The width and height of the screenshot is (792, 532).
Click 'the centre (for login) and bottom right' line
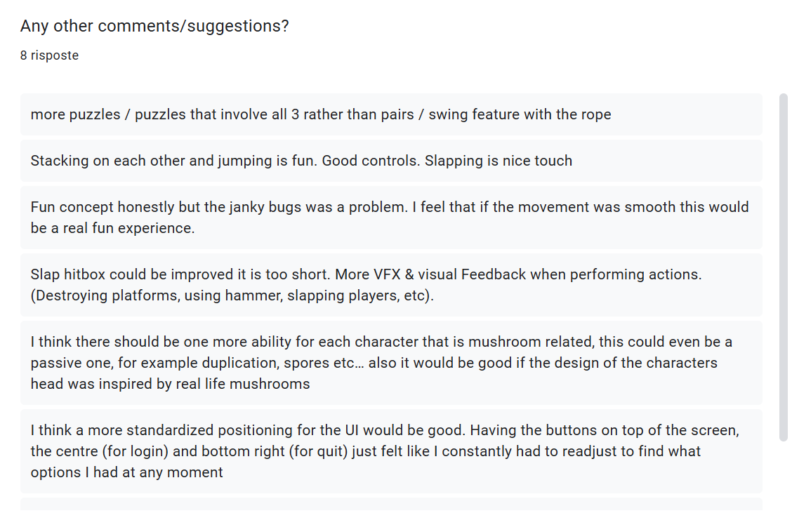(366, 451)
